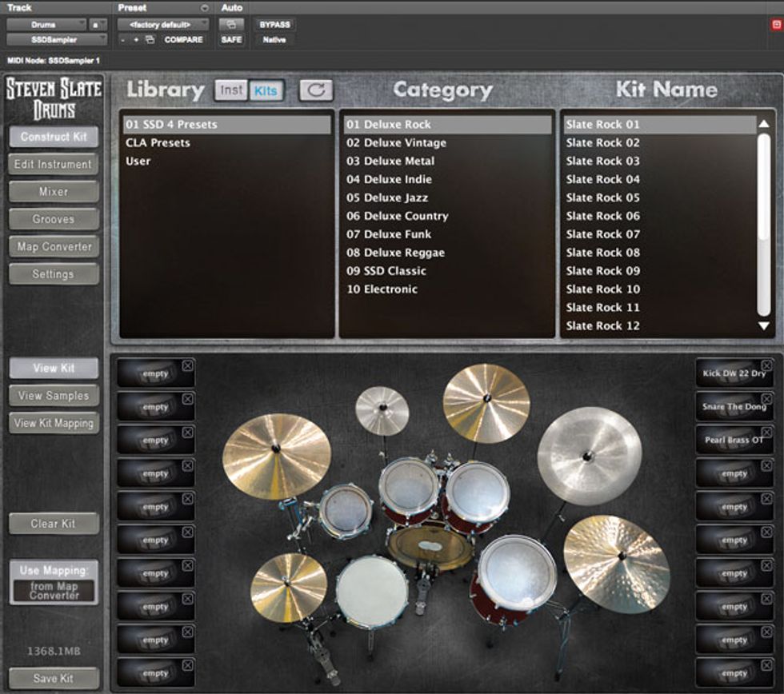784x694 pixels.
Task: Select the 01 SSD 4 Presets library
Action: click(227, 125)
